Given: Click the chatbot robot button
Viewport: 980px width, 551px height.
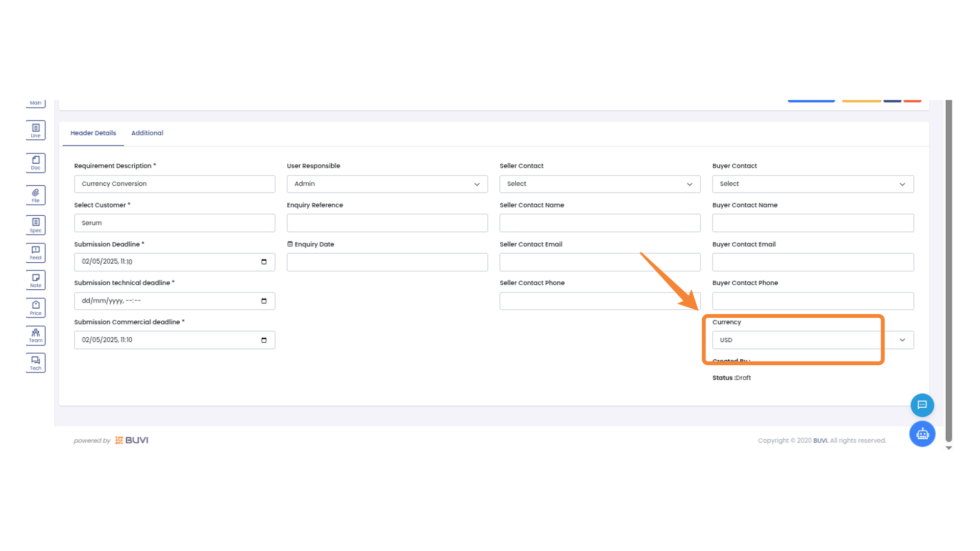Looking at the screenshot, I should tap(922, 434).
